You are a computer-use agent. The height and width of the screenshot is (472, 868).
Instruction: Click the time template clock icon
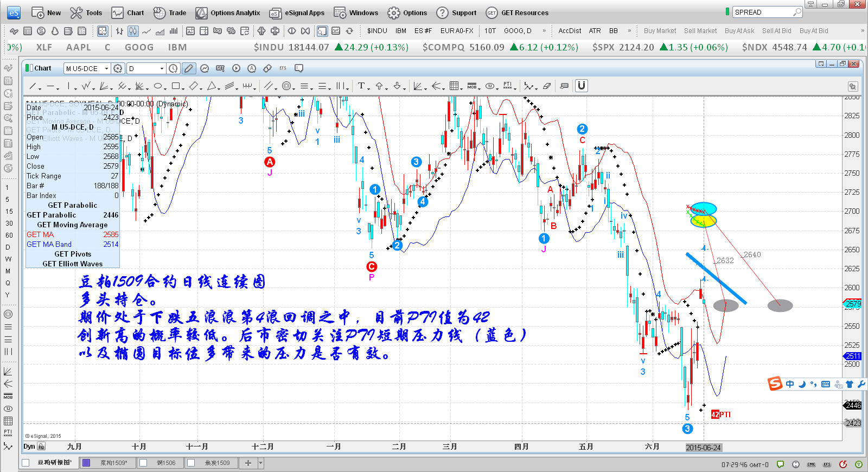tap(173, 68)
